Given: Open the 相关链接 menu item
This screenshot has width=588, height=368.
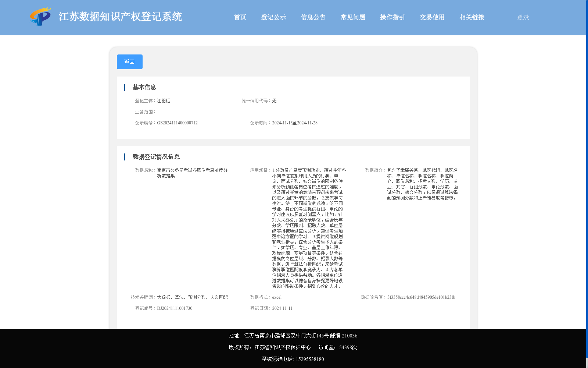Looking at the screenshot, I should point(472,17).
